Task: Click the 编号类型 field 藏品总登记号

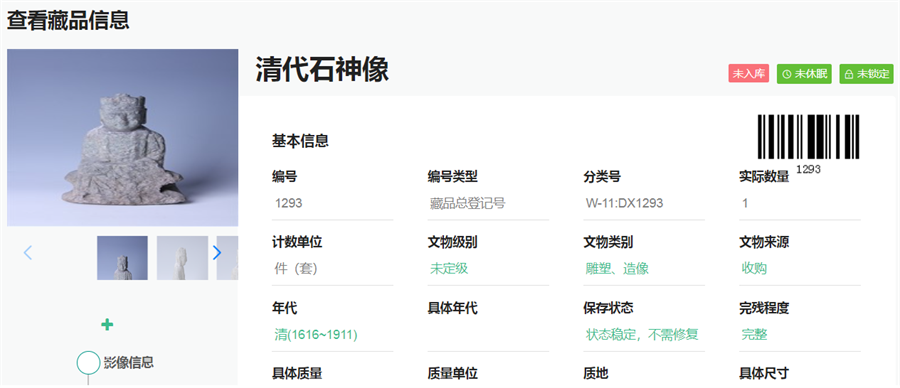Action: (x=488, y=204)
